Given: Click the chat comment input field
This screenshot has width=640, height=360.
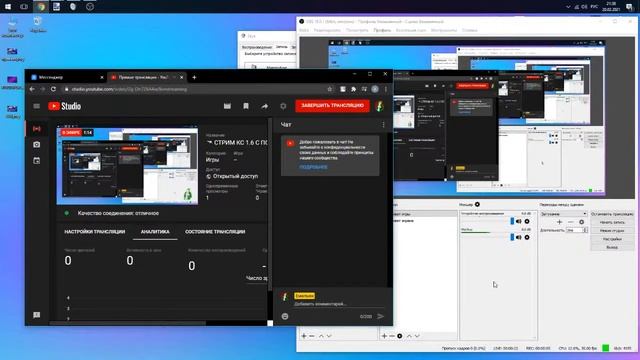Looking at the screenshot, I should pyautogui.click(x=339, y=304).
